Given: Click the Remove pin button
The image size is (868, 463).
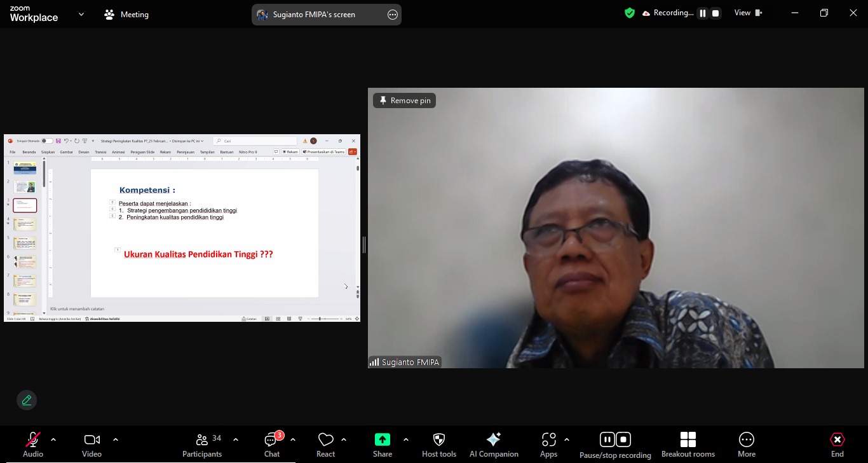Looking at the screenshot, I should 404,100.
